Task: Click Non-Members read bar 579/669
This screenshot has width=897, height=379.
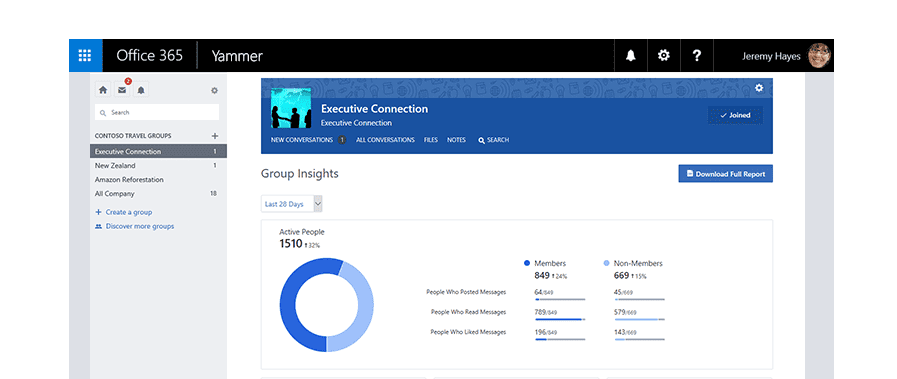Action: [640, 320]
